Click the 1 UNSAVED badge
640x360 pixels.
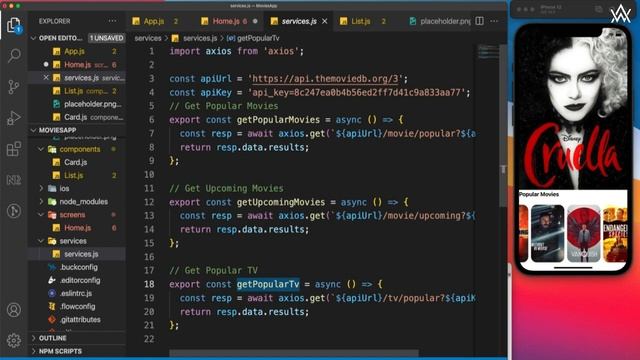pyautogui.click(x=106, y=38)
